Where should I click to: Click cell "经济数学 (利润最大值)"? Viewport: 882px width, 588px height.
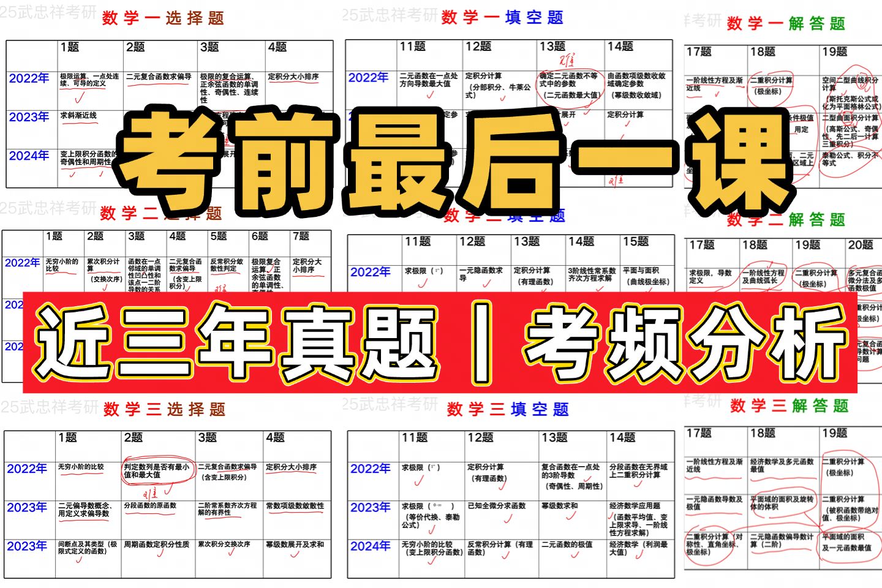[x=638, y=548]
